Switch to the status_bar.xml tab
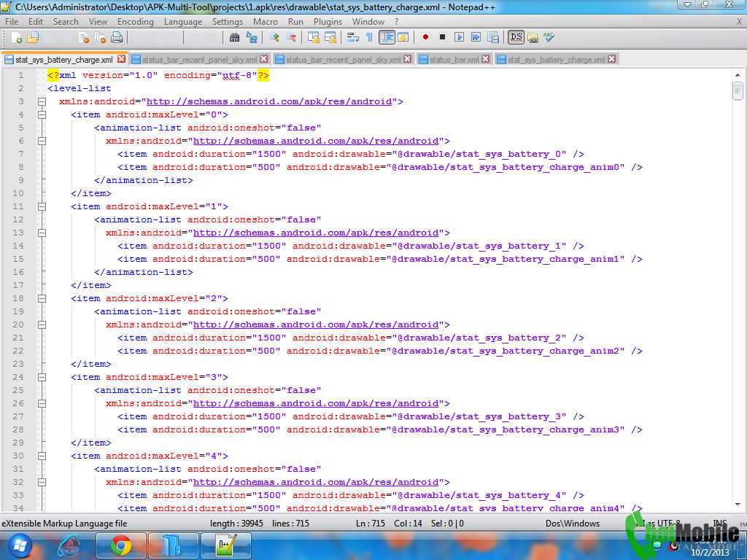 pos(454,60)
